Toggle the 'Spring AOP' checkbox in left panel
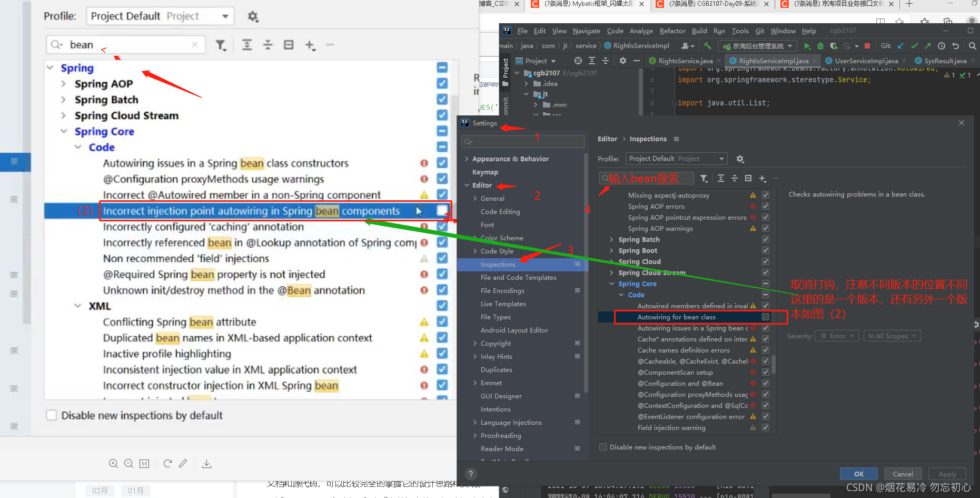Viewport: 980px width, 498px height. (442, 83)
